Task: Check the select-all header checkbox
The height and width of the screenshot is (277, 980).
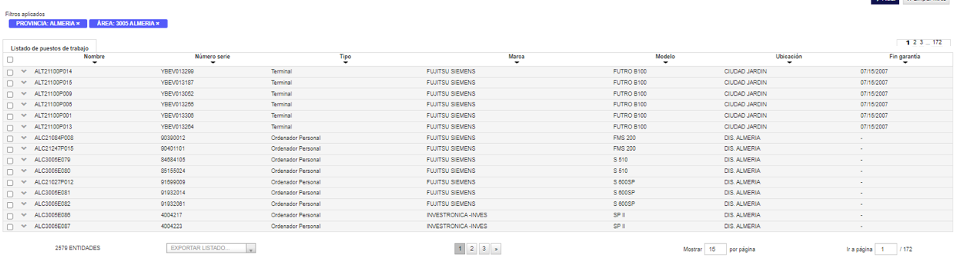Action: pyautogui.click(x=10, y=60)
